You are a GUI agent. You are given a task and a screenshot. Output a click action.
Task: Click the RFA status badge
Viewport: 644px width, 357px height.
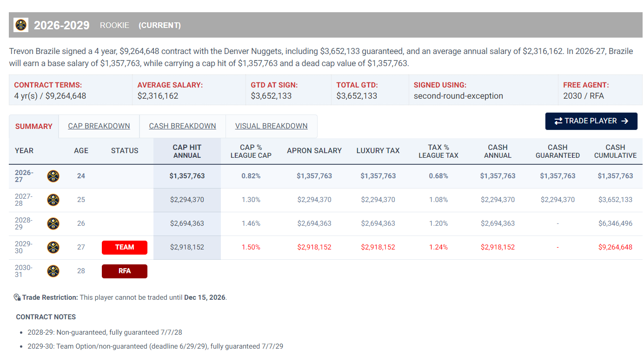coord(125,271)
